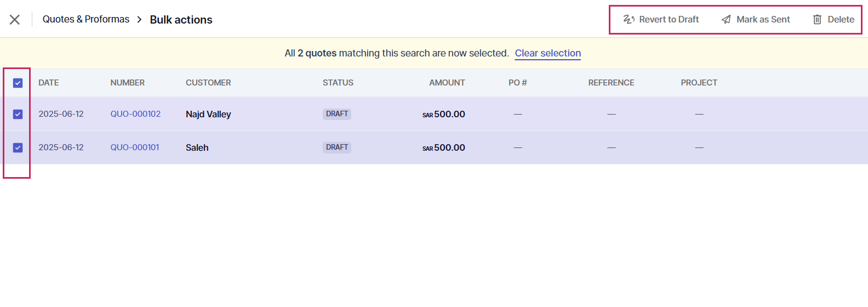Screen dimensions: 868x307
Task: Close the bulk actions view
Action: (15, 20)
